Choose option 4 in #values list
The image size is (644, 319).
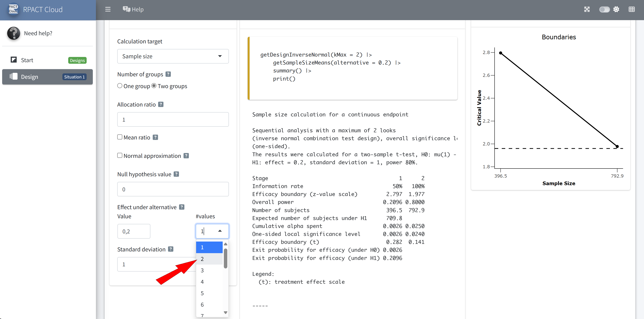(x=209, y=282)
